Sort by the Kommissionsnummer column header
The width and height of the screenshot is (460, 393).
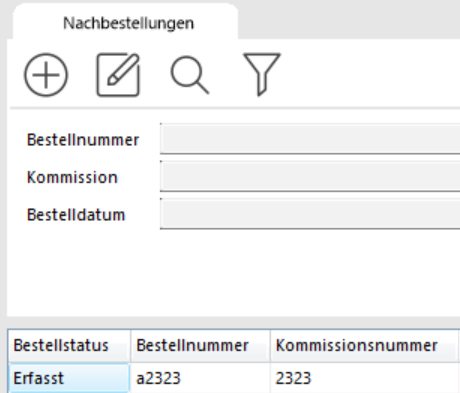[x=364, y=345]
